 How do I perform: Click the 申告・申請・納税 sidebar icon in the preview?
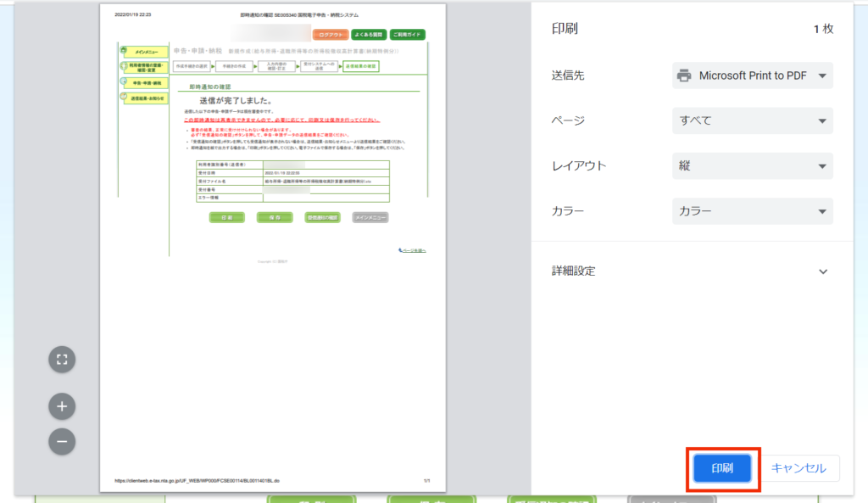click(x=125, y=83)
